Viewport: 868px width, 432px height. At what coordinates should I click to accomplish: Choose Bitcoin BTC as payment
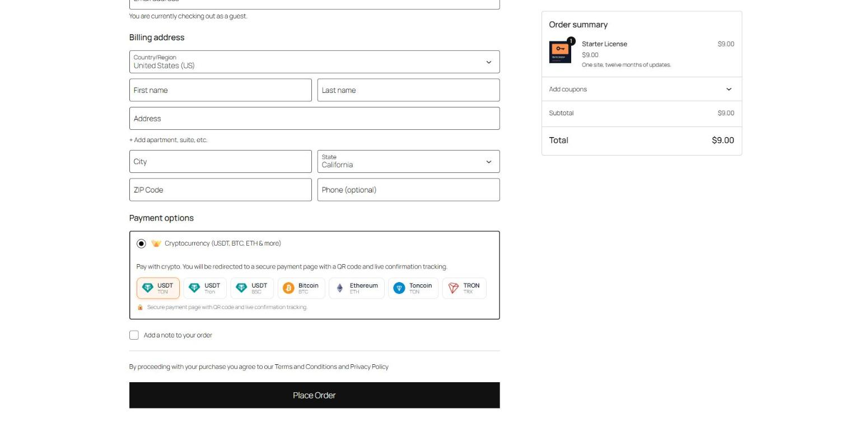pyautogui.click(x=301, y=288)
